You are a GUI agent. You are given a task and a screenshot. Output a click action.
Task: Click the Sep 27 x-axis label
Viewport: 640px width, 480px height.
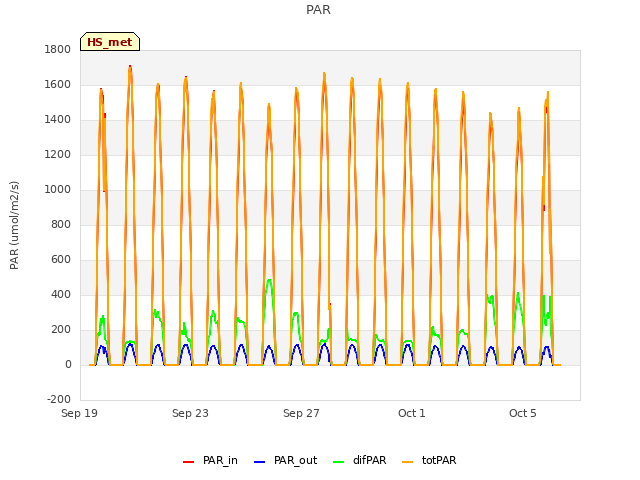(301, 413)
